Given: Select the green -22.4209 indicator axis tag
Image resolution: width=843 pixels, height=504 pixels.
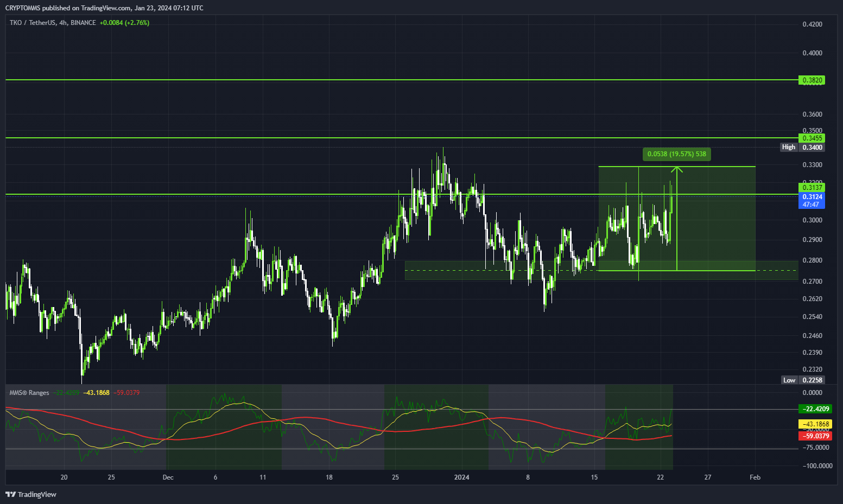Looking at the screenshot, I should point(815,409).
